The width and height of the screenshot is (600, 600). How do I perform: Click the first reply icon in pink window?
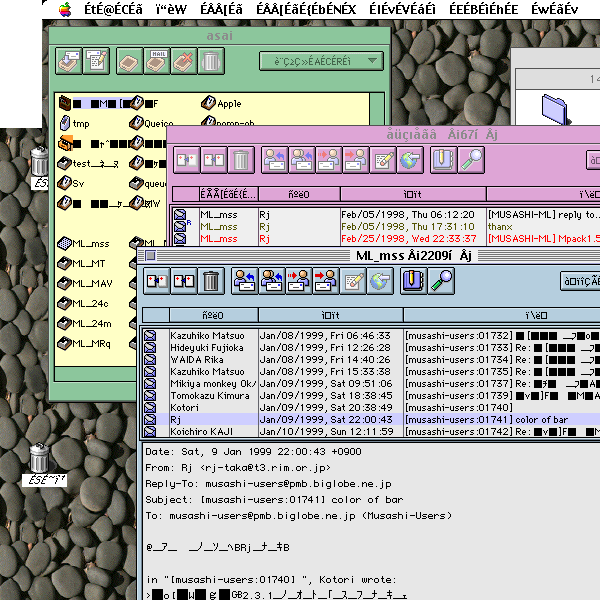275,159
